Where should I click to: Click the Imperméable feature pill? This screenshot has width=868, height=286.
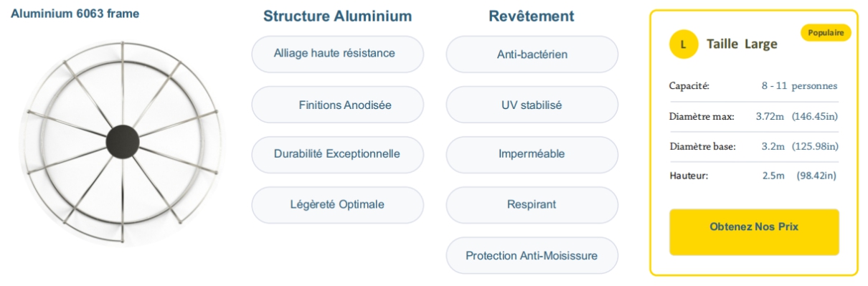(532, 155)
